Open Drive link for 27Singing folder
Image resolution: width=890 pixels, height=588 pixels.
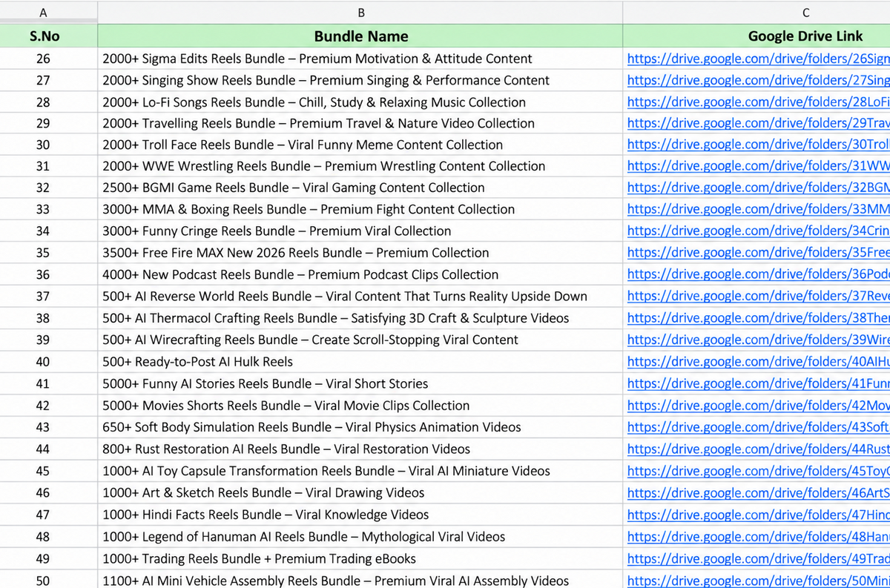758,80
